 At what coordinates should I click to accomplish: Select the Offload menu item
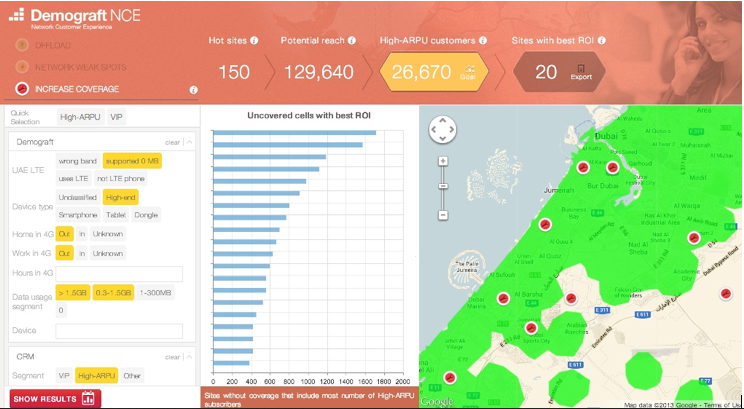point(53,46)
